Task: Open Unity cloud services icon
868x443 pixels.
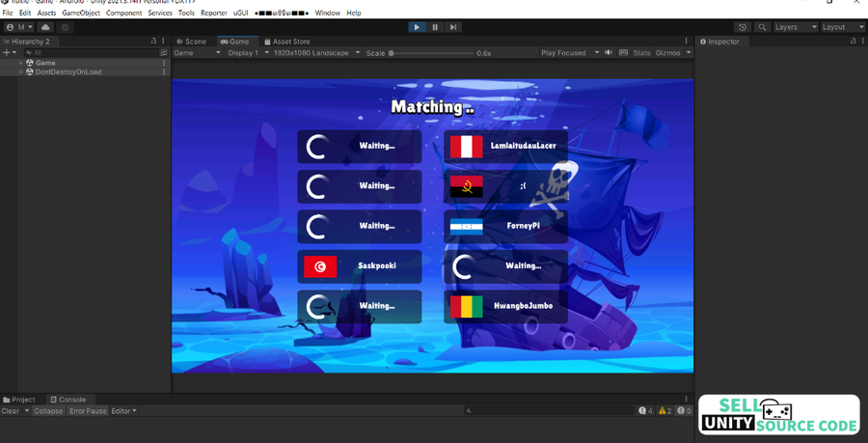Action: point(45,27)
